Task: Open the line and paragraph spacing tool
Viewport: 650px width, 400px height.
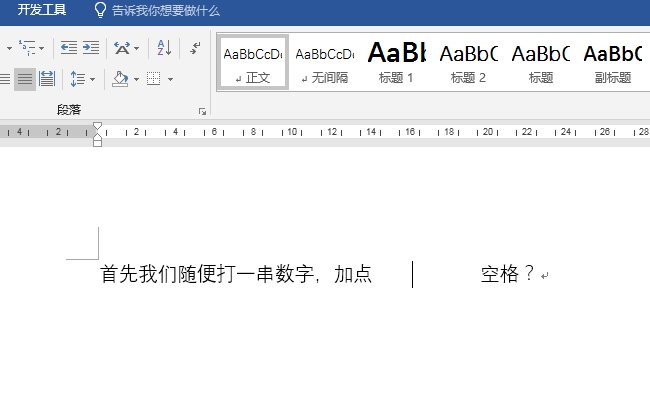Action: click(x=78, y=79)
